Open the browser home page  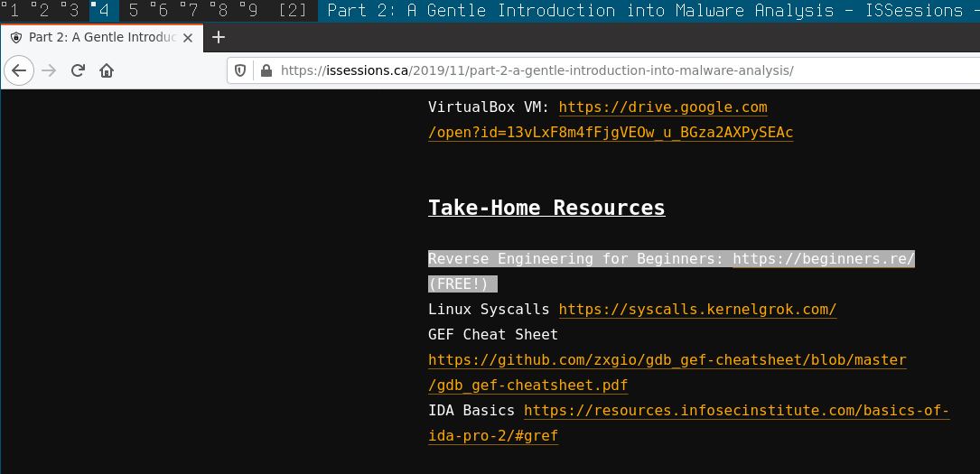tap(107, 70)
